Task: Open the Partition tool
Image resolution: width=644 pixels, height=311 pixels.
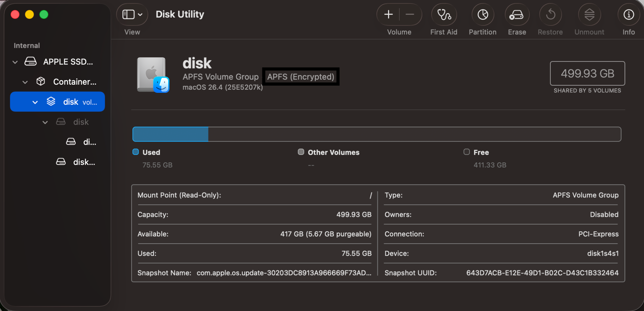Action: pos(482,14)
